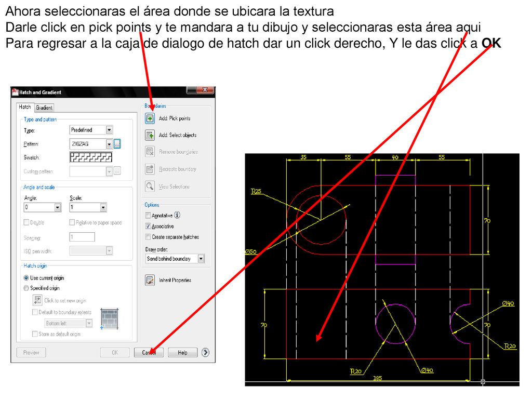
Task: Click the 185 dimension text in drawing
Action: (378, 378)
